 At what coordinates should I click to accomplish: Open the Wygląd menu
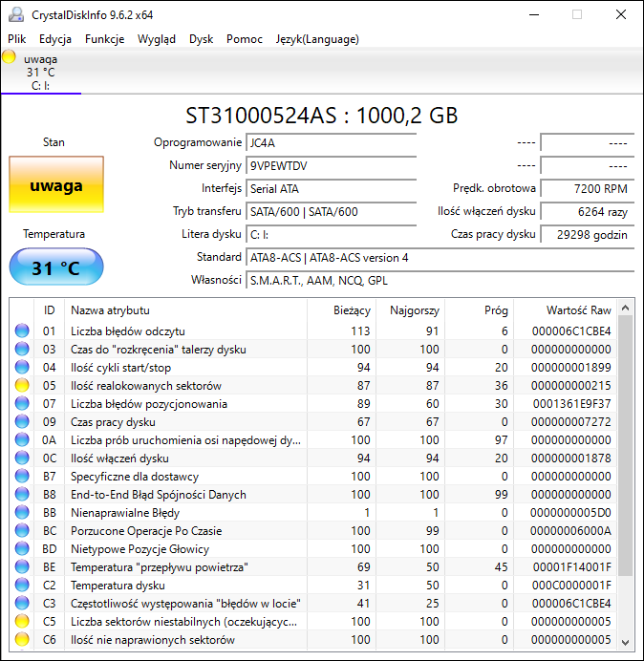click(157, 39)
